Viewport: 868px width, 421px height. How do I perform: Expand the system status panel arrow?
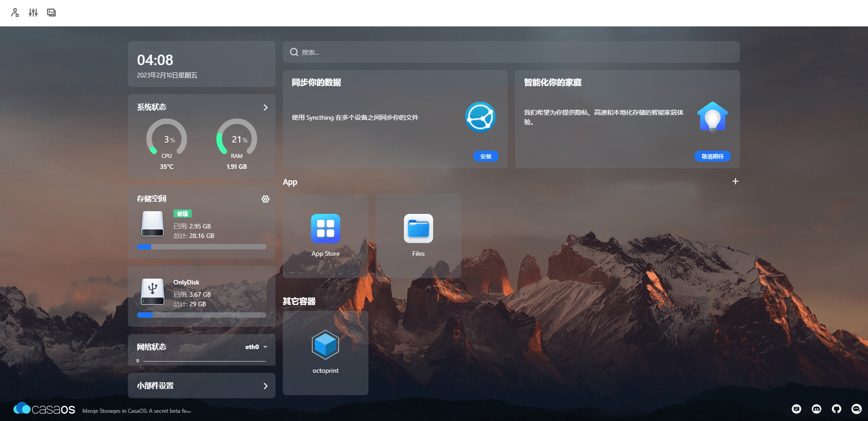pos(266,107)
